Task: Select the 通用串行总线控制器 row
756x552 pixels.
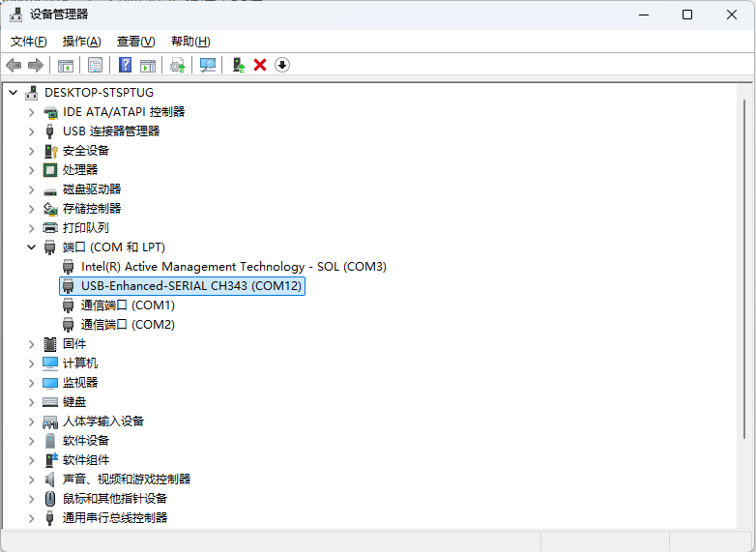Action: 115,518
